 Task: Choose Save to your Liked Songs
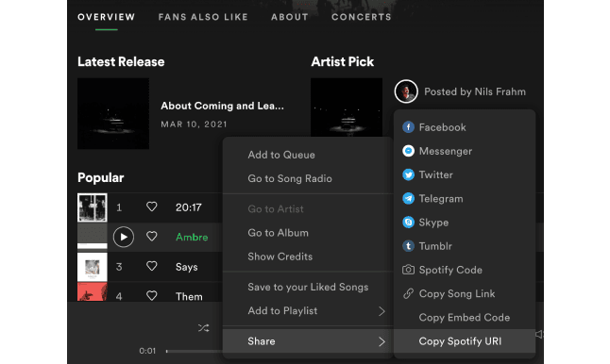point(308,287)
